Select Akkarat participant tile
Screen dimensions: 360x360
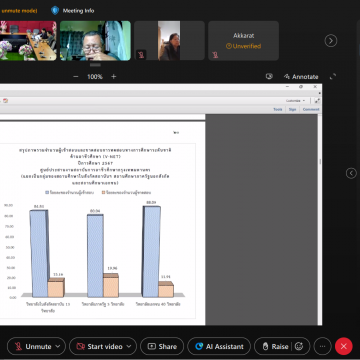point(243,41)
